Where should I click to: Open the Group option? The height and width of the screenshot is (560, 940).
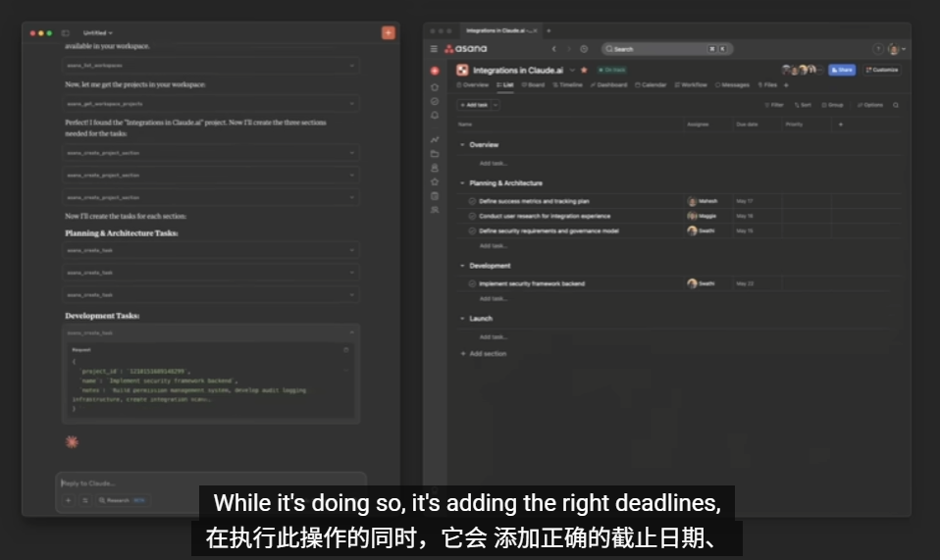pos(832,105)
